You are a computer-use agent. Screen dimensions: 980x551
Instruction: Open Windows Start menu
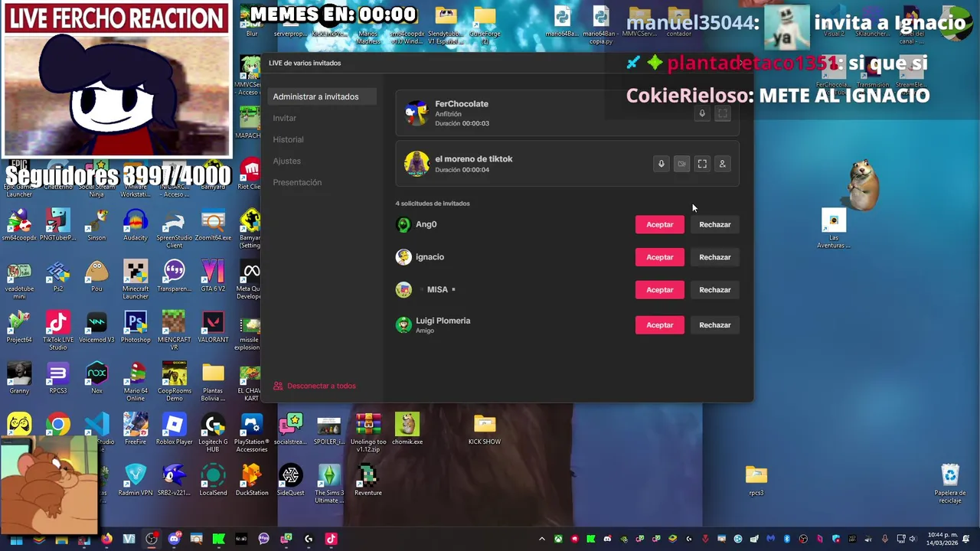(x=16, y=539)
